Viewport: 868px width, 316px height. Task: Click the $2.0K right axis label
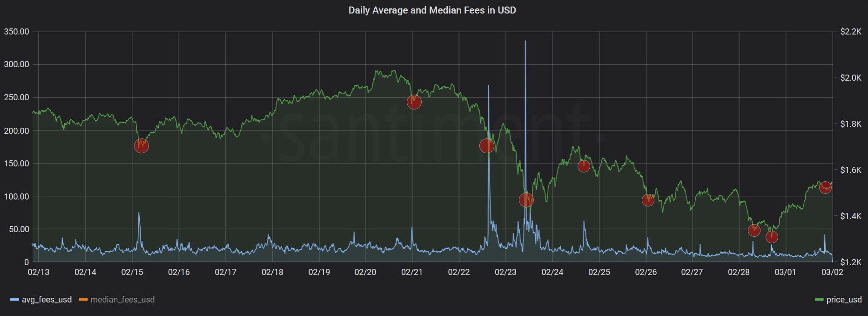851,78
